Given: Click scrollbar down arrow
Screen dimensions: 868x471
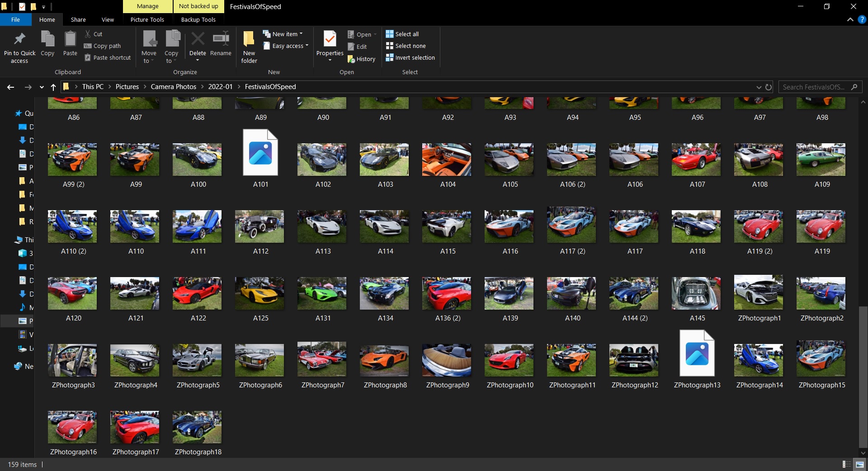Looking at the screenshot, I should coord(863,453).
